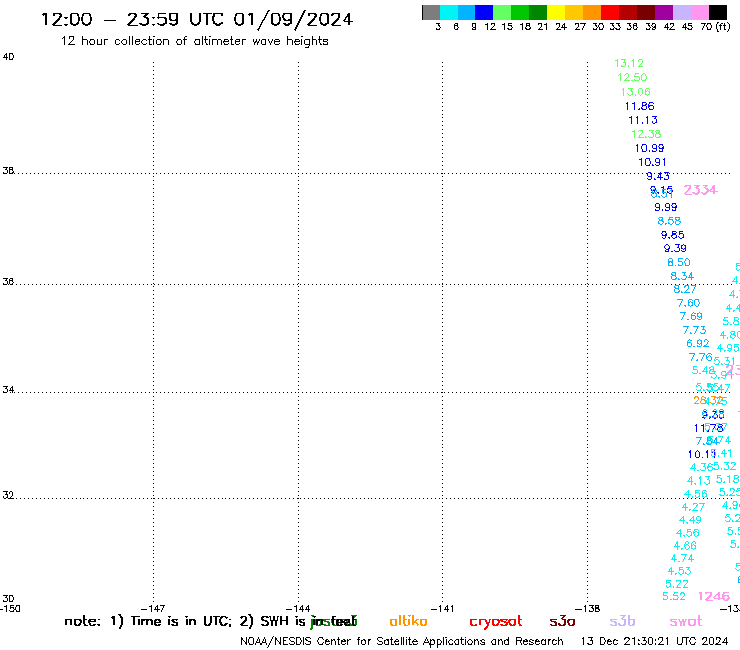Screen dimensions: 740x650
Task: Choose the orange legend swatch
Action: coord(592,12)
